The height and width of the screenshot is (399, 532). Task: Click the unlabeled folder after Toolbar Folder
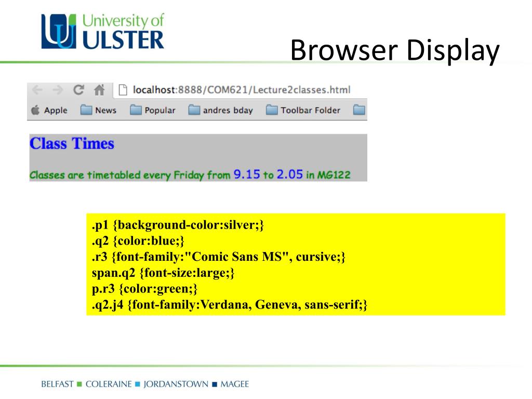click(359, 110)
